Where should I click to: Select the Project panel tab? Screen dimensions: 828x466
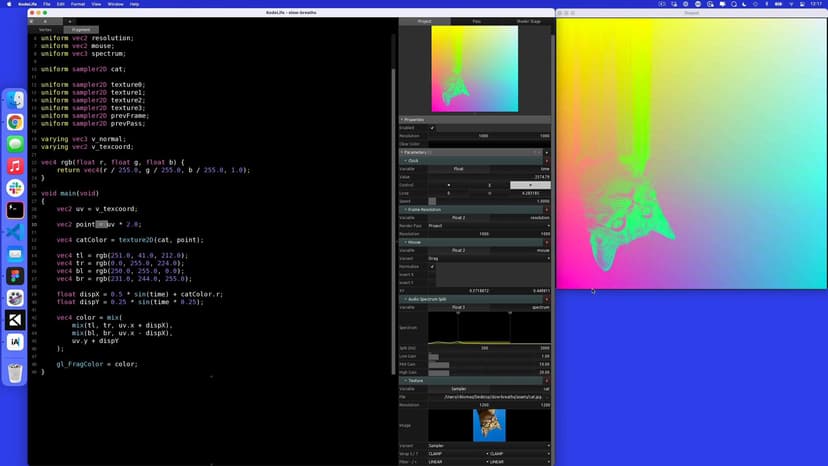pyautogui.click(x=424, y=21)
